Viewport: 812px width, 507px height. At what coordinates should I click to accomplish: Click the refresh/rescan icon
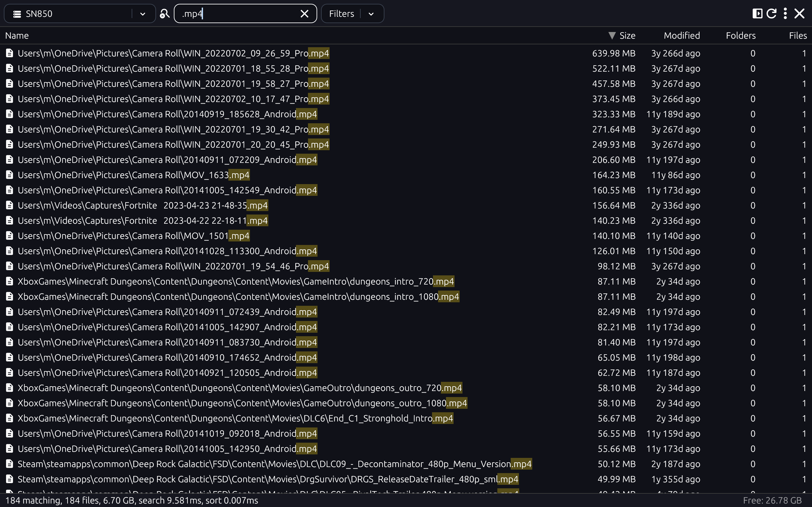tap(771, 14)
